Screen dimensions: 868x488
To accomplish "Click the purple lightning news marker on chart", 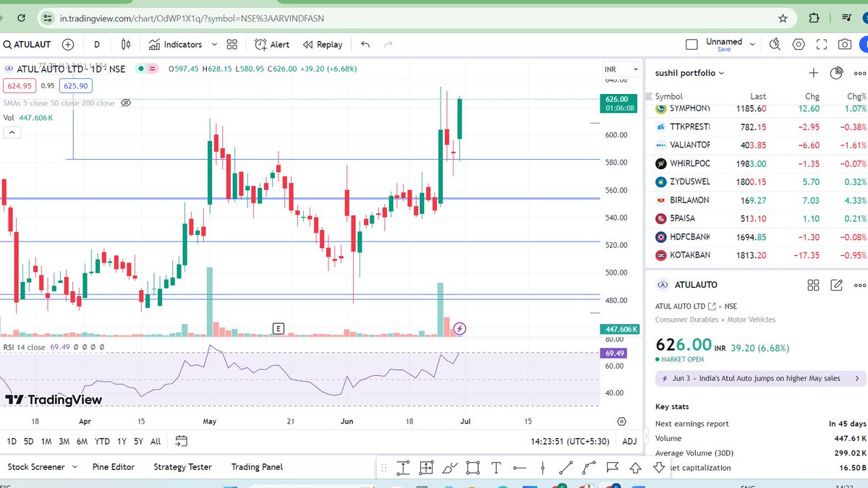I will pyautogui.click(x=460, y=329).
